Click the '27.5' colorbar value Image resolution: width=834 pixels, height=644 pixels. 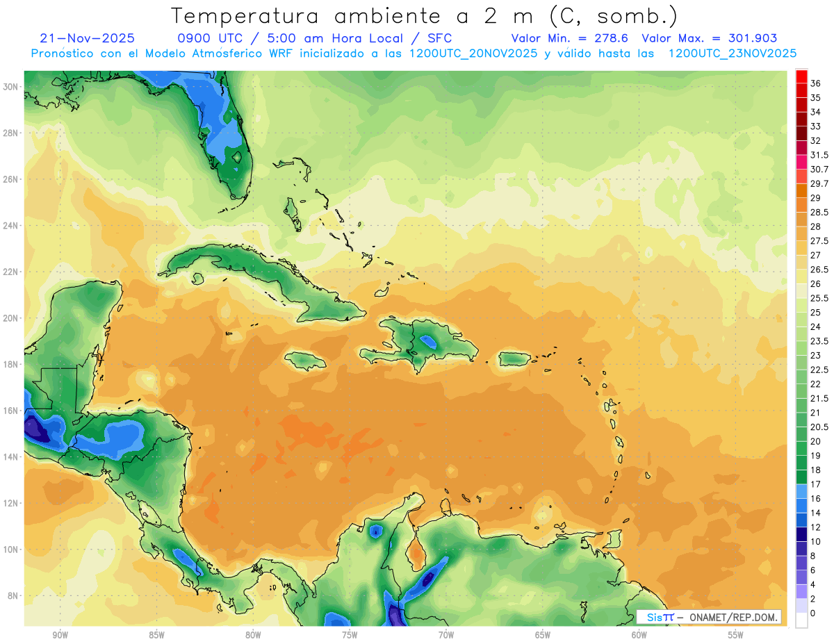pyautogui.click(x=819, y=241)
